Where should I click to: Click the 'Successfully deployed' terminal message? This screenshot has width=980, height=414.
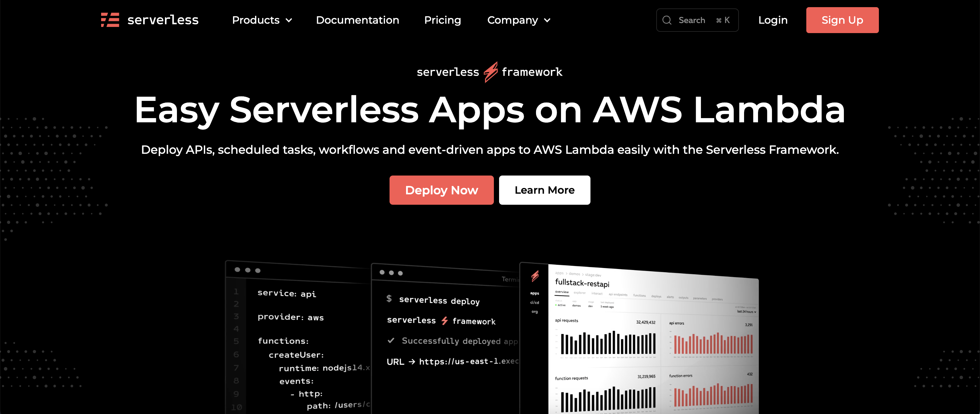pyautogui.click(x=460, y=341)
